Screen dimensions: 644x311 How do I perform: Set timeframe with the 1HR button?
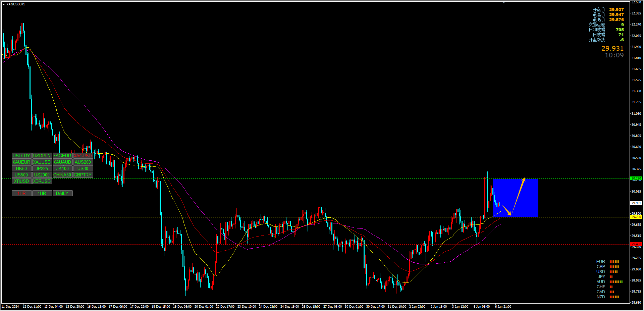pyautogui.click(x=21, y=194)
